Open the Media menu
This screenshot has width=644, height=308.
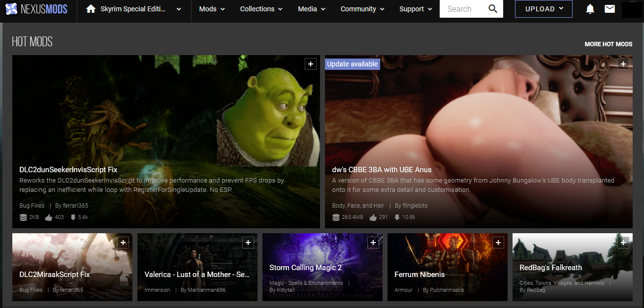click(312, 9)
